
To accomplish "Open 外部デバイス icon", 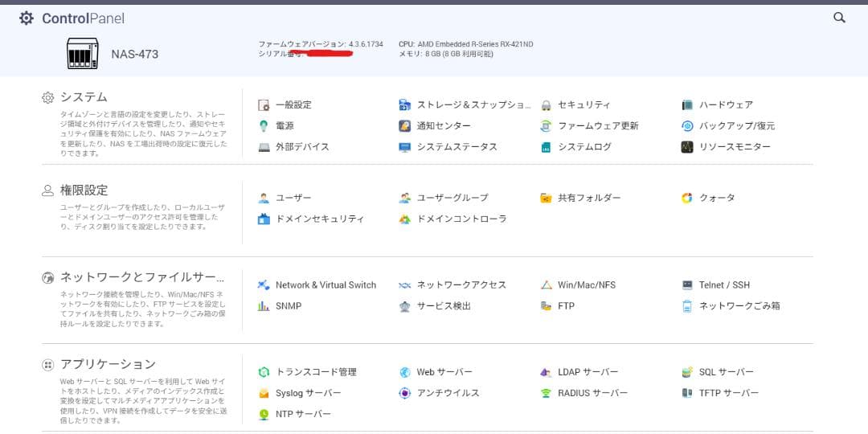I will coord(264,147).
